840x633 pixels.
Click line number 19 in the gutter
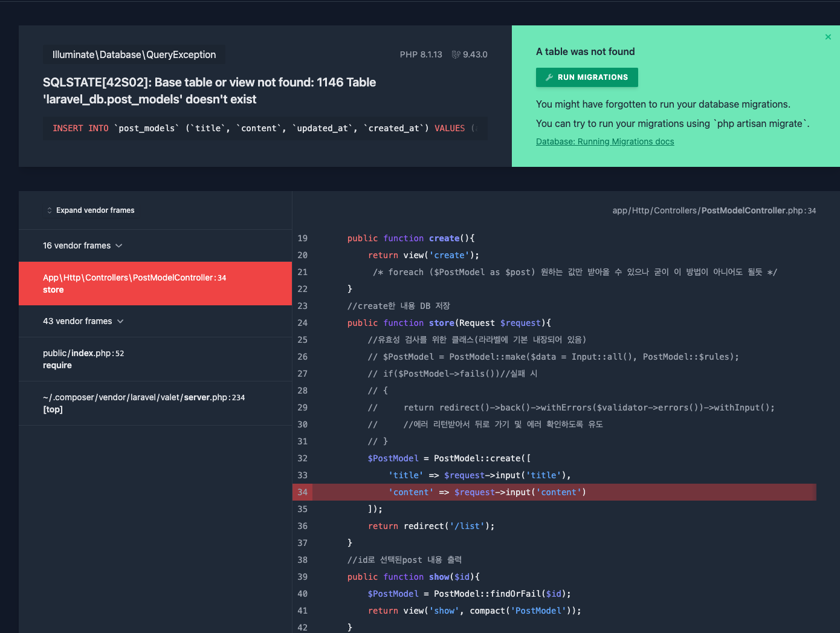(x=303, y=238)
